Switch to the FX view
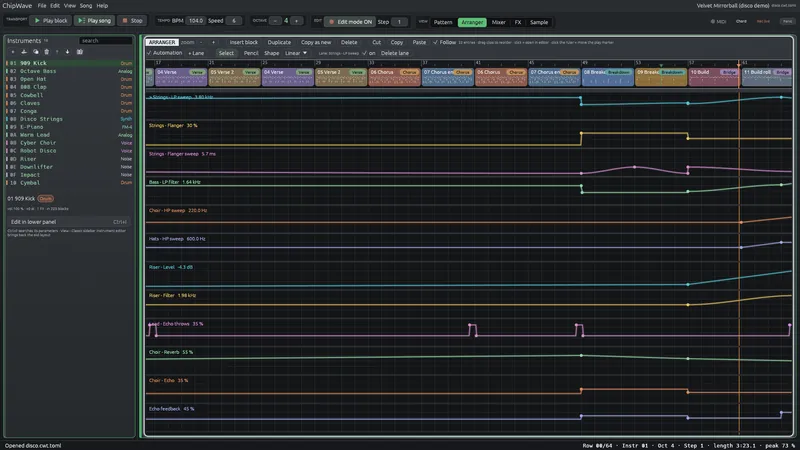This screenshot has height=450, width=800. pyautogui.click(x=518, y=22)
